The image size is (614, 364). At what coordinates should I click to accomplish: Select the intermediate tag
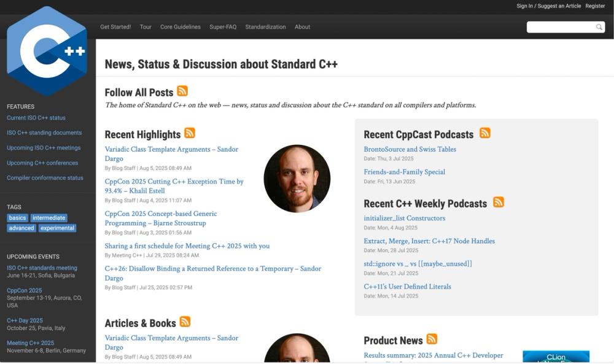pos(49,218)
